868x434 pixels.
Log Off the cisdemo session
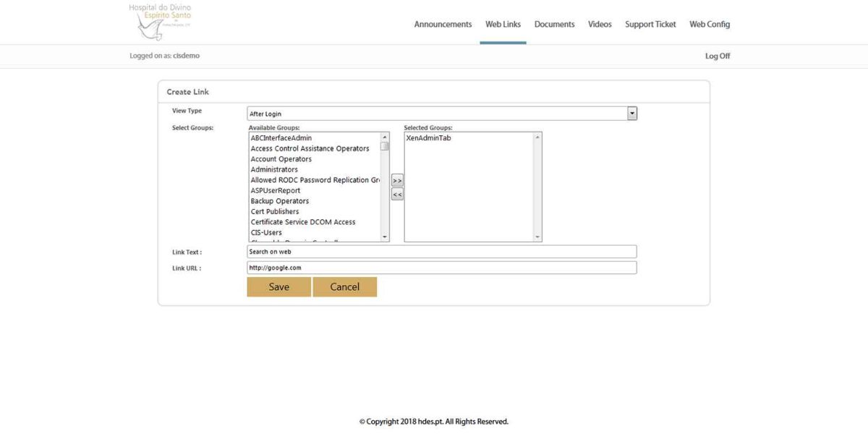718,55
